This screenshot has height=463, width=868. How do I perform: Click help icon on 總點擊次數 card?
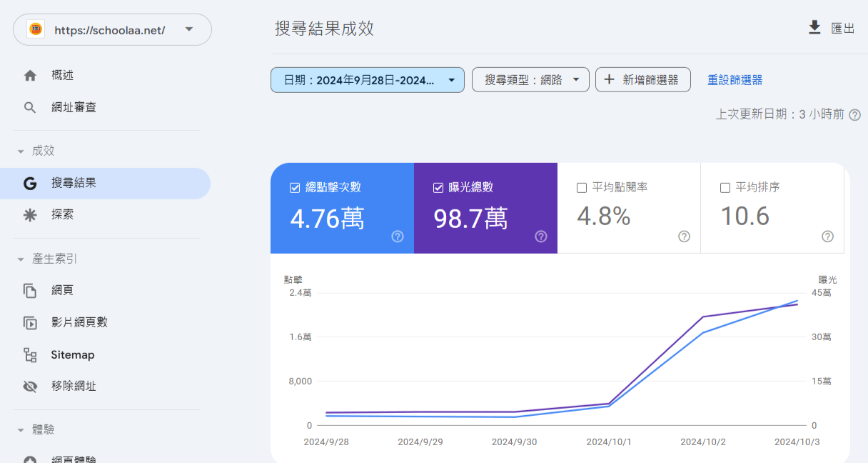click(x=398, y=237)
